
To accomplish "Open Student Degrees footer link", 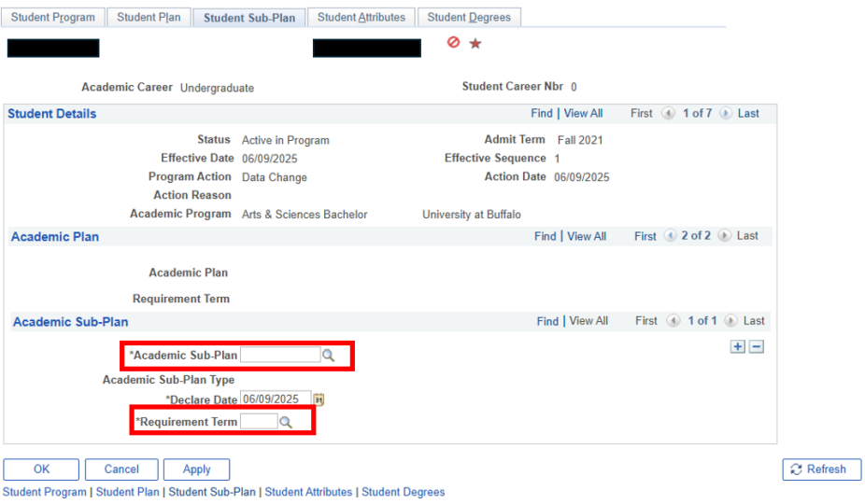I will (x=404, y=492).
